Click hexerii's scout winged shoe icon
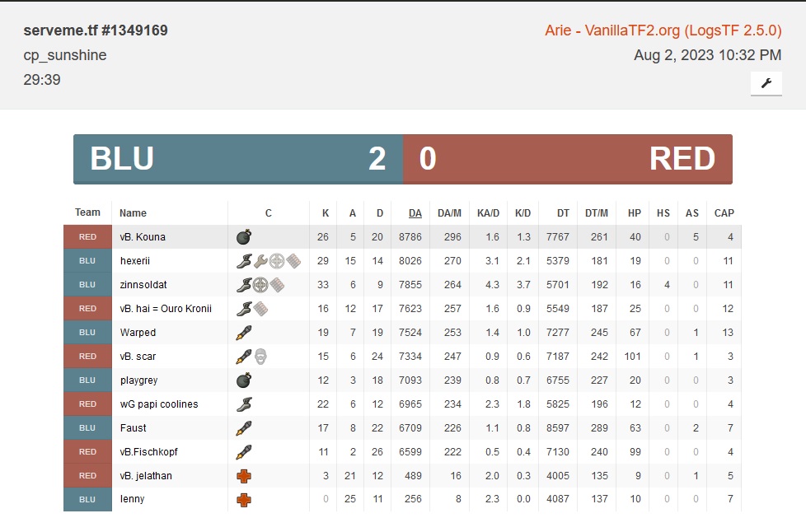The image size is (806, 532). point(244,261)
